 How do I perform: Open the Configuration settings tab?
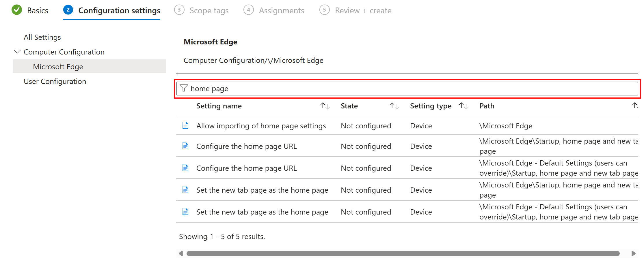[x=119, y=10]
